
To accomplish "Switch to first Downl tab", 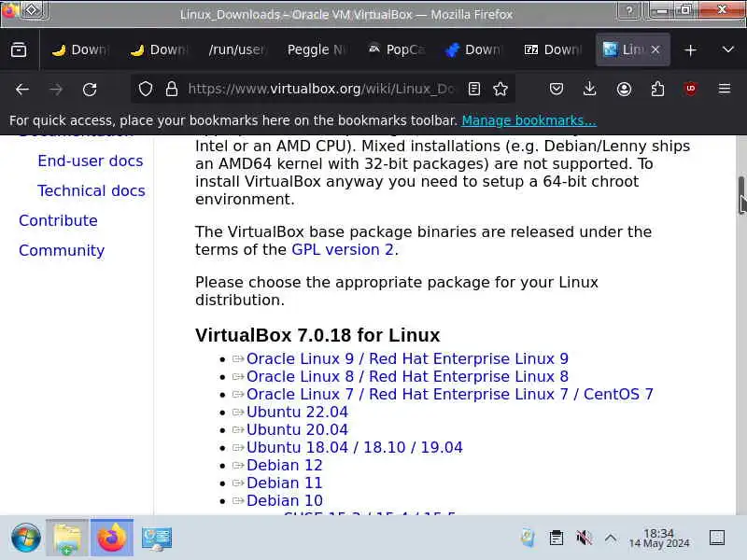I will click(x=80, y=49).
